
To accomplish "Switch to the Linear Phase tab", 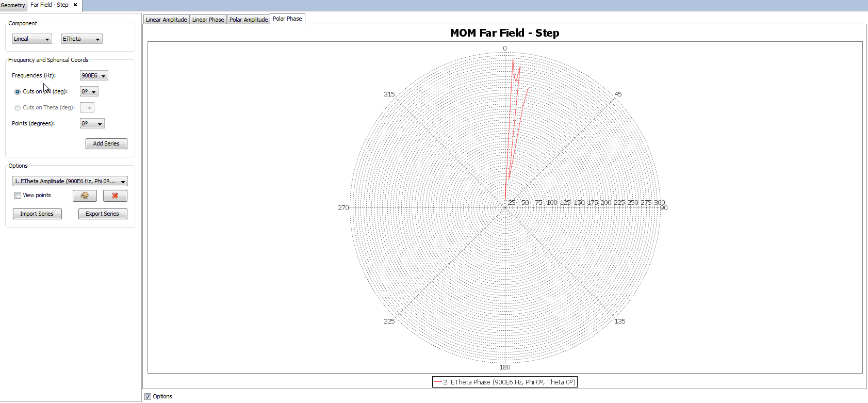I will click(x=208, y=20).
